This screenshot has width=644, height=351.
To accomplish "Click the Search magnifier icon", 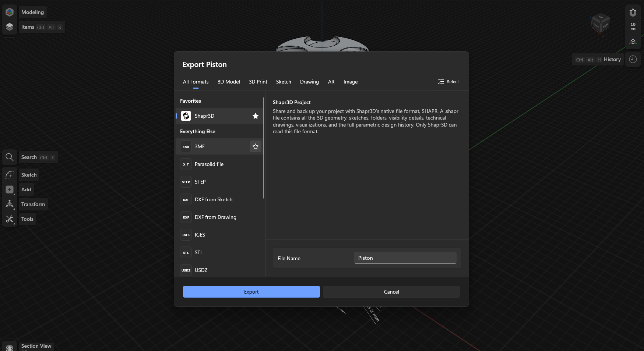I will 10,157.
